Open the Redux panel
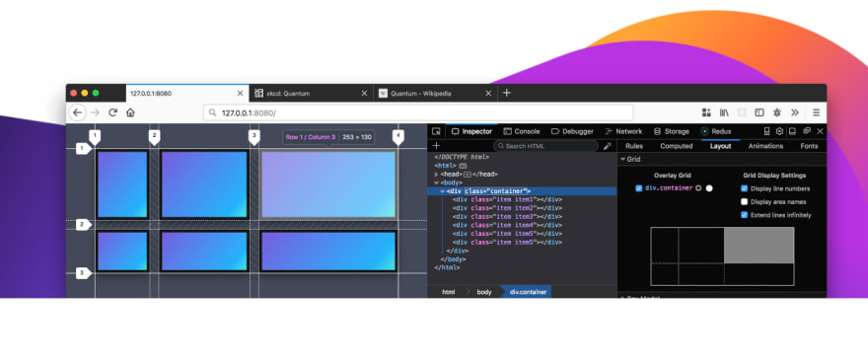The image size is (868, 362). [x=716, y=131]
